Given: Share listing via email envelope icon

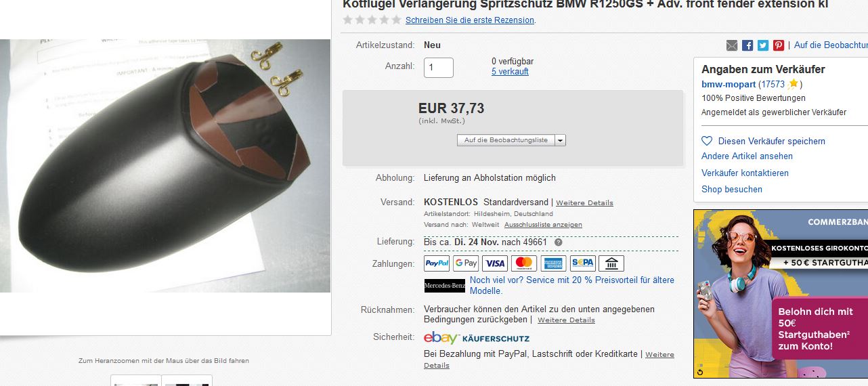Looking at the screenshot, I should (732, 45).
